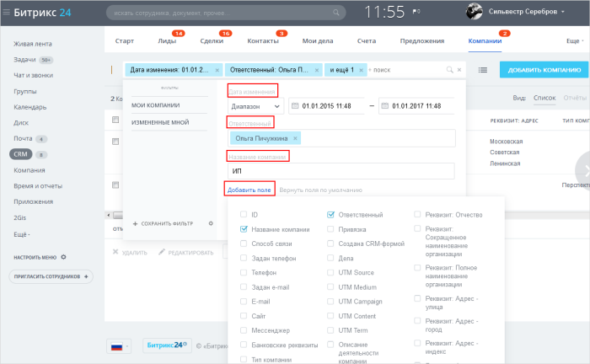Select the Список view link
This screenshot has height=364, width=590.
coord(544,98)
